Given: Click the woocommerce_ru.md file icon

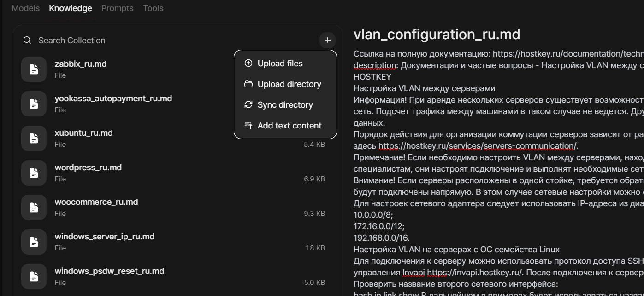Looking at the screenshot, I should [34, 208].
